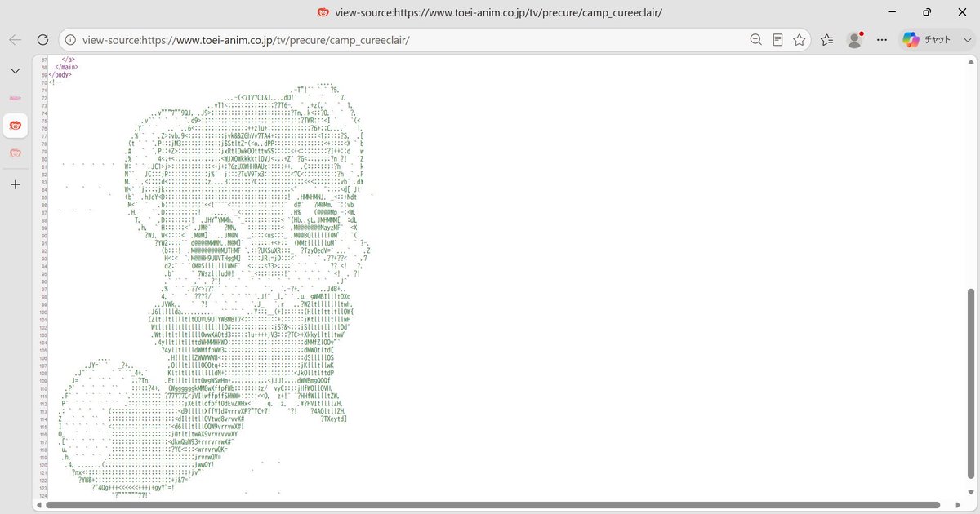The height and width of the screenshot is (514, 980).
Task: Open the reading view page icon
Action: 778,39
